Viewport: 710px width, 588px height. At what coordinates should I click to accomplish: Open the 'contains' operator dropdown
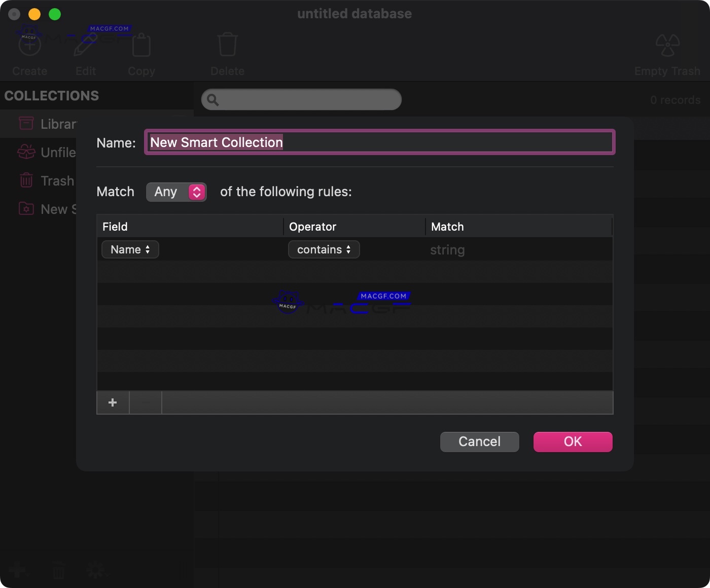[324, 249]
